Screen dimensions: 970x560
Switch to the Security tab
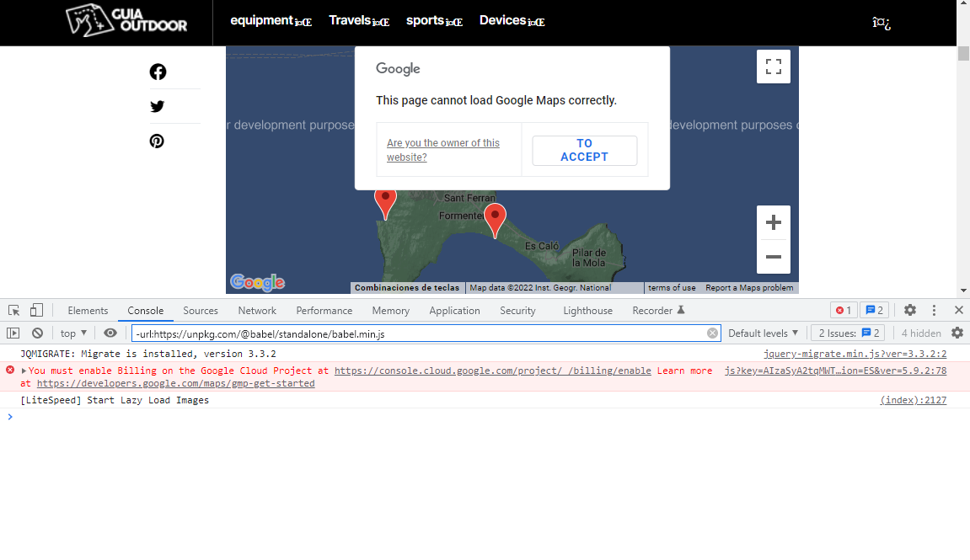[517, 310]
